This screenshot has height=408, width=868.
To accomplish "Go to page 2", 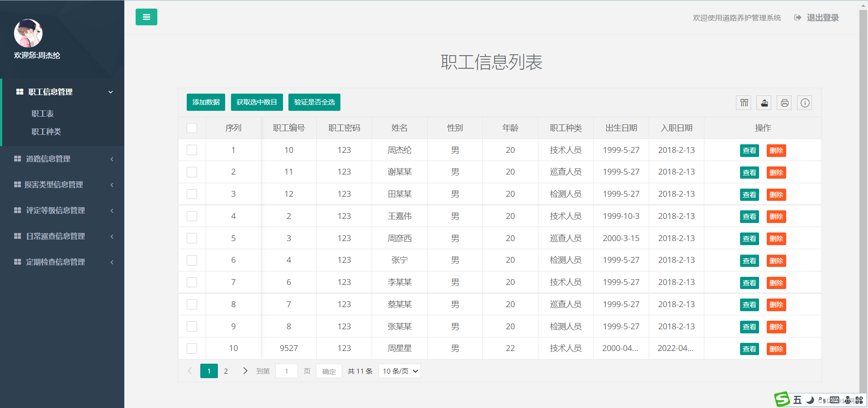I will (x=226, y=371).
